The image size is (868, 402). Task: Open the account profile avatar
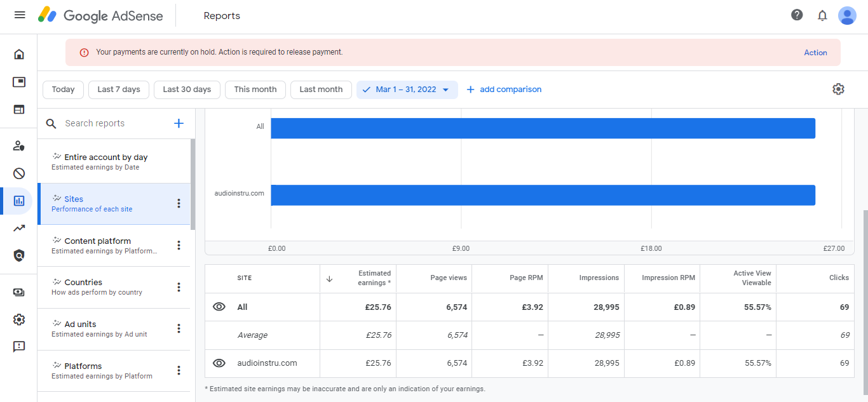tap(847, 15)
